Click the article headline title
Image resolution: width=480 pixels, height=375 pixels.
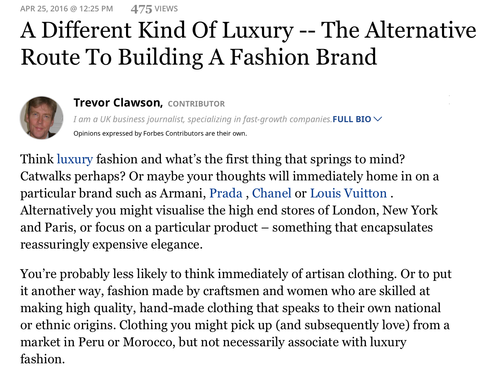point(248,43)
